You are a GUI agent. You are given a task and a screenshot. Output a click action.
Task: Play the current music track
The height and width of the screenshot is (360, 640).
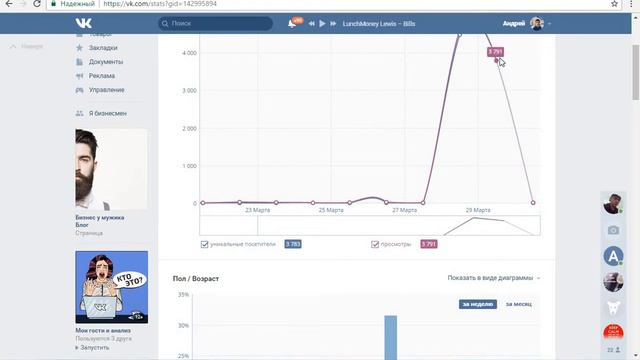tap(322, 24)
